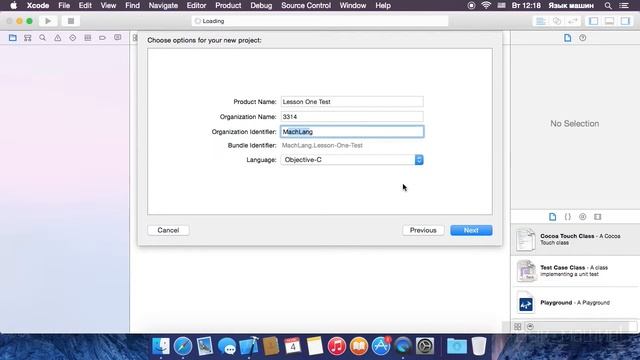Image resolution: width=640 pixels, height=360 pixels.
Task: Launch Safari from the Dock
Action: 183,346
